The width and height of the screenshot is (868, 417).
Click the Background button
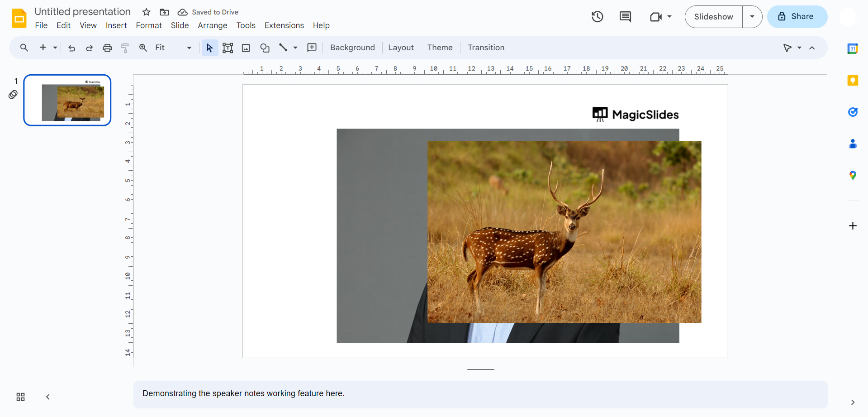pyautogui.click(x=352, y=48)
